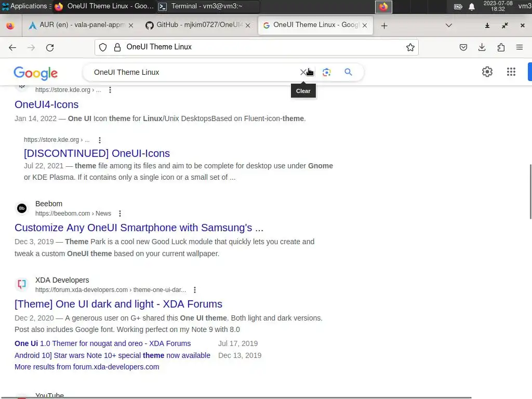Screen dimensions: 532x399
Task: Open Star wars Note 10+ theme sublink
Action: pos(112,355)
